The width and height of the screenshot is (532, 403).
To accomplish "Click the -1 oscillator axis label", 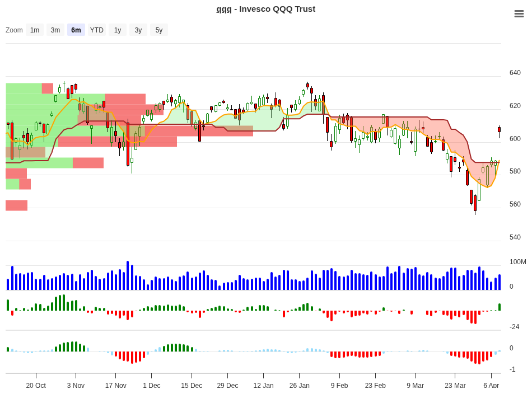I will coord(512,369).
